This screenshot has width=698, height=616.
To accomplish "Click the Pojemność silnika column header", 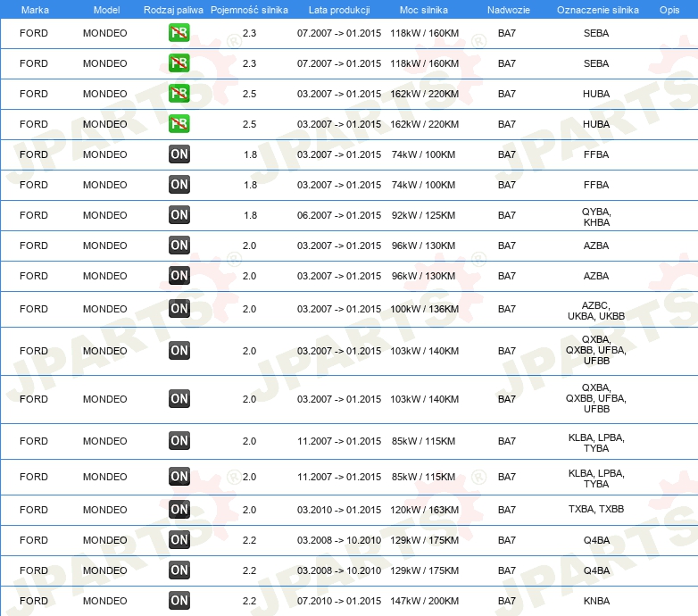I will pos(249,10).
